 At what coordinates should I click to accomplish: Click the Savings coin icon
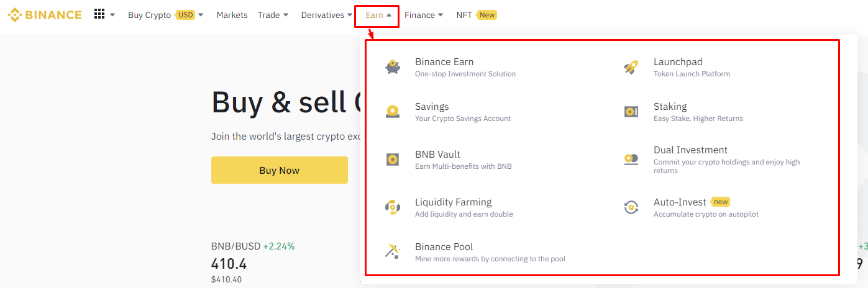click(x=392, y=112)
